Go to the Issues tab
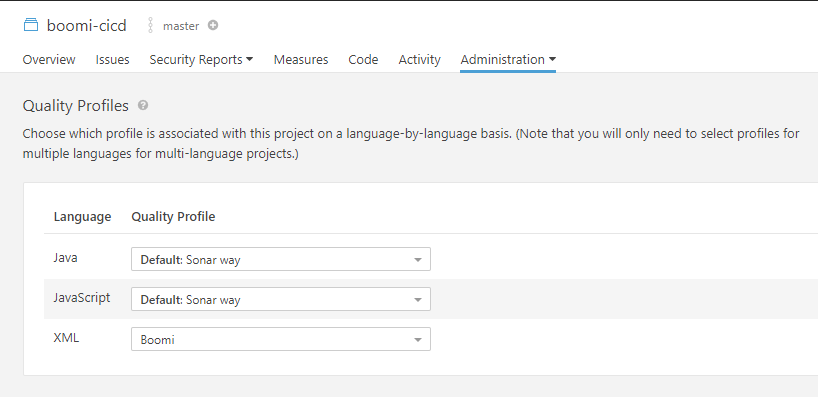818x397 pixels. coord(112,59)
